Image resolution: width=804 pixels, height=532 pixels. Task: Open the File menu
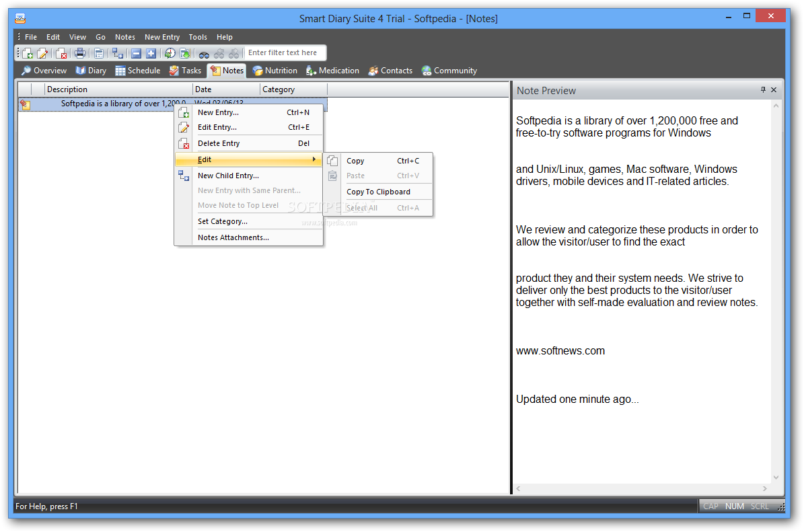coord(31,37)
